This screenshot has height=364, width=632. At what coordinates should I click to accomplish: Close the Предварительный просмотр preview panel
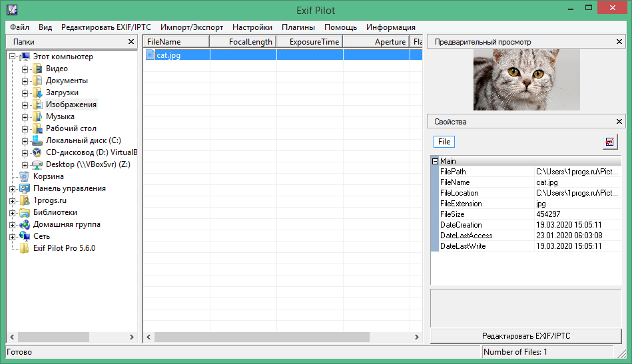pos(619,42)
